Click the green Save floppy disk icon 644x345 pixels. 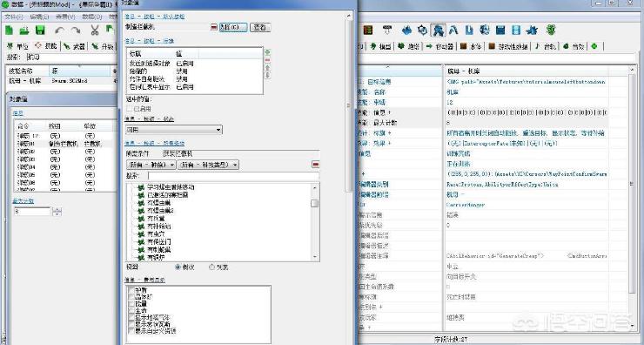40,30
